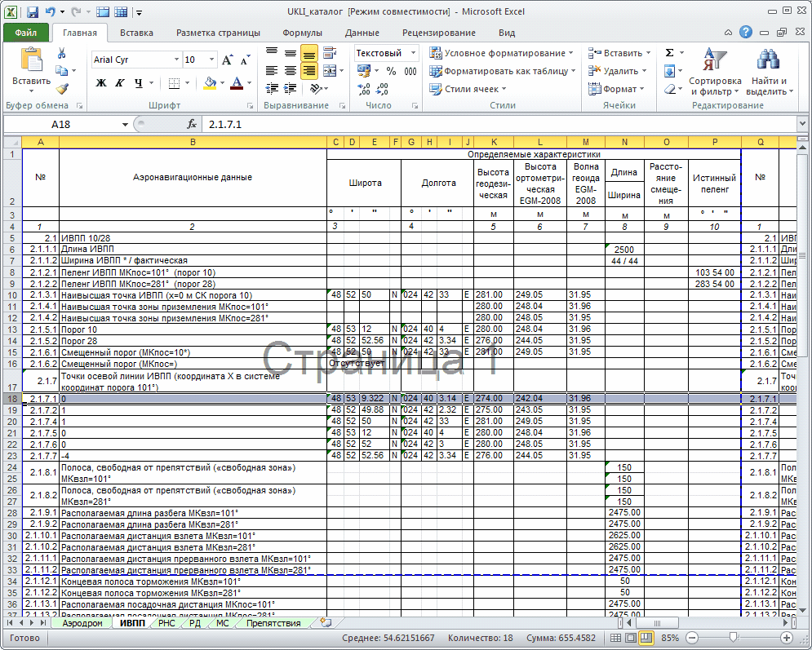Click the percent style icon

click(391, 71)
